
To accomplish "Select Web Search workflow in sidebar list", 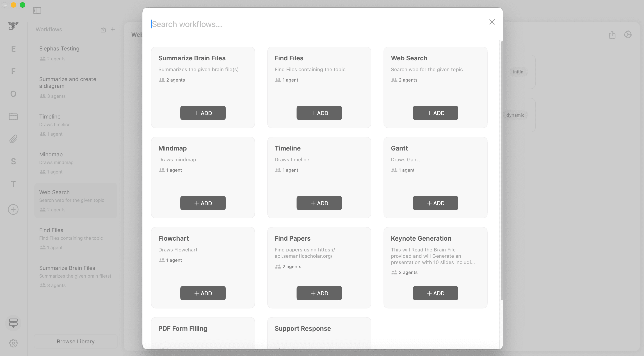I will pos(75,201).
